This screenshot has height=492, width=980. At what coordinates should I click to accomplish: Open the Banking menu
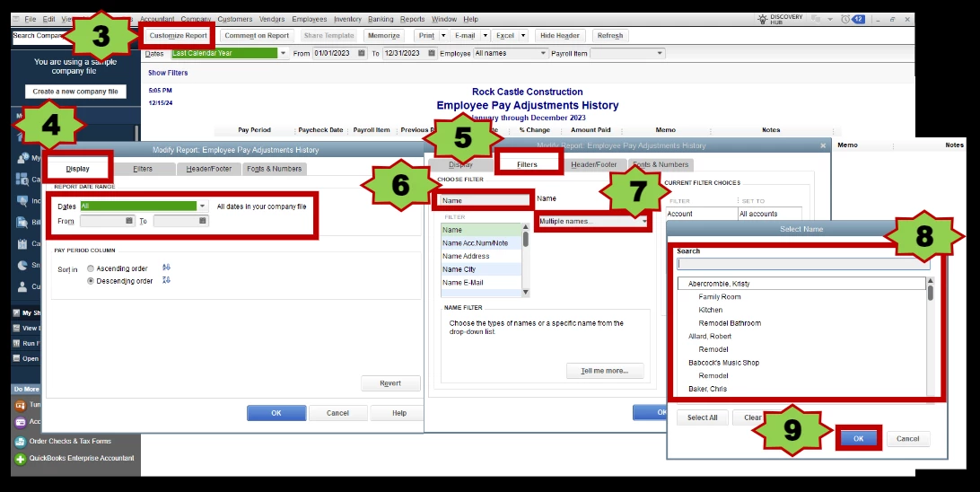click(x=381, y=20)
